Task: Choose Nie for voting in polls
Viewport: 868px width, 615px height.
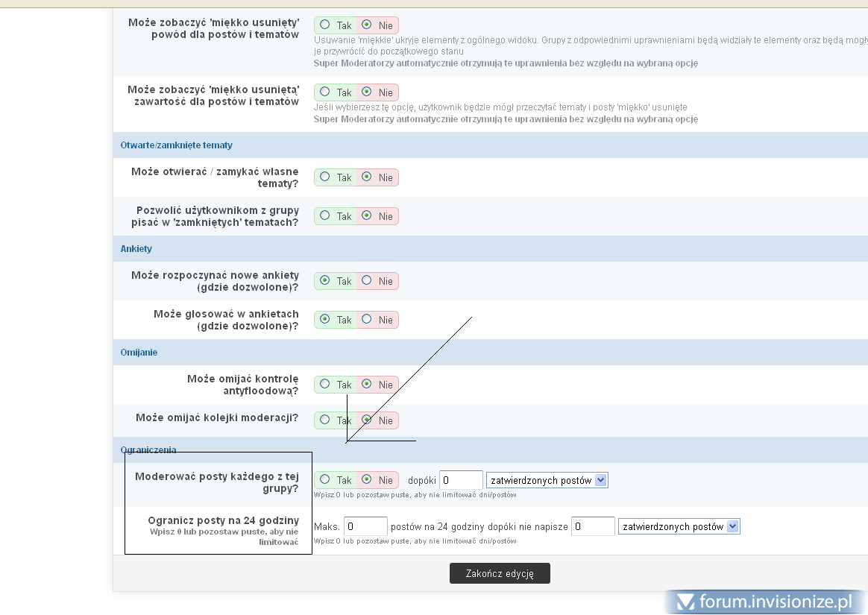Action: click(x=367, y=319)
